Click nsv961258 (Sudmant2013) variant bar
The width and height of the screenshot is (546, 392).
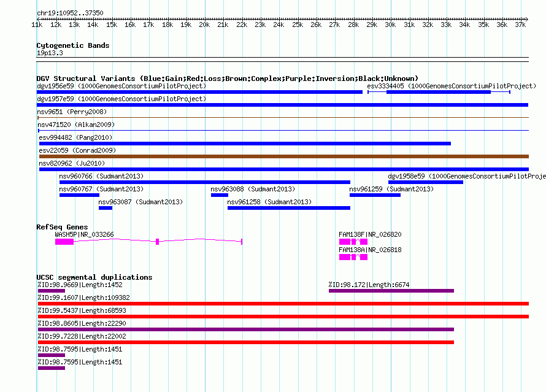289,208
